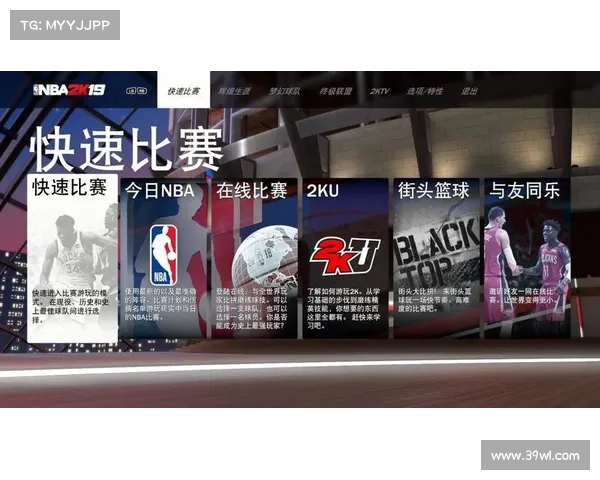This screenshot has width=600, height=480.
Task: Click 2KU description starting 了解如何游玩2K
Action: point(343,309)
